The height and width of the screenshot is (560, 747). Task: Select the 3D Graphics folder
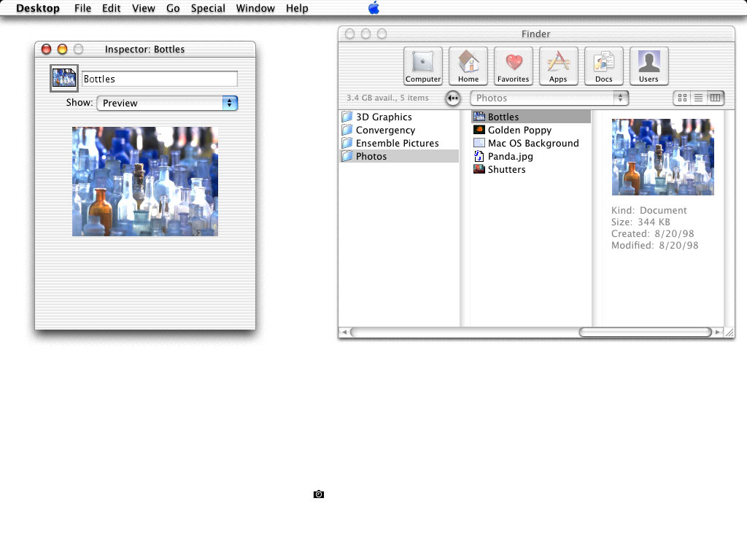tap(399, 117)
